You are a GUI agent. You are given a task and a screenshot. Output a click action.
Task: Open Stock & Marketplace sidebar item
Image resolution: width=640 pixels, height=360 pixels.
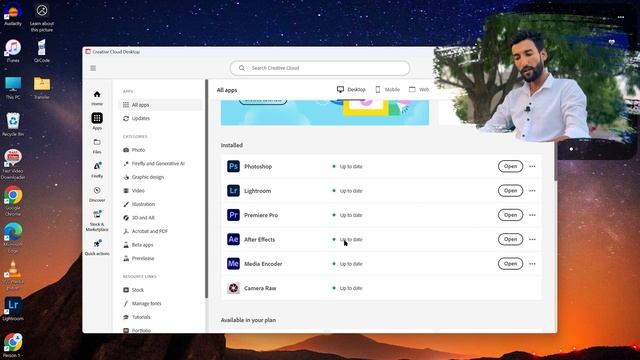(x=97, y=221)
